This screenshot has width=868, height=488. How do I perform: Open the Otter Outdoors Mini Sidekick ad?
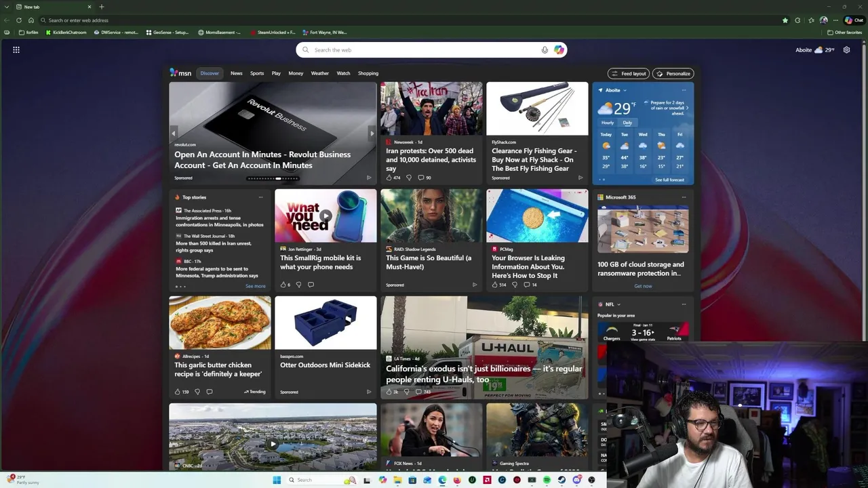coord(325,365)
